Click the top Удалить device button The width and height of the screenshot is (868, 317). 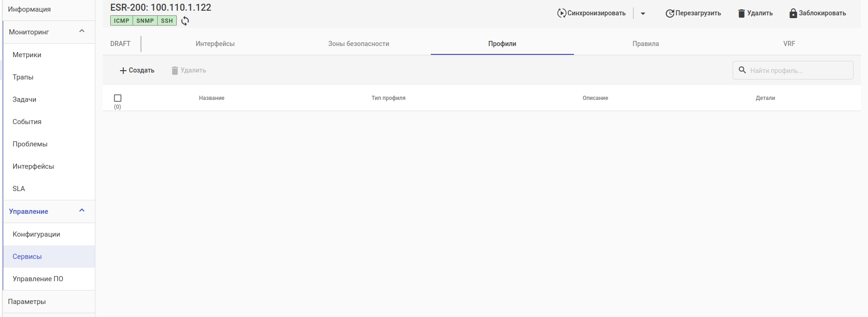(x=755, y=13)
